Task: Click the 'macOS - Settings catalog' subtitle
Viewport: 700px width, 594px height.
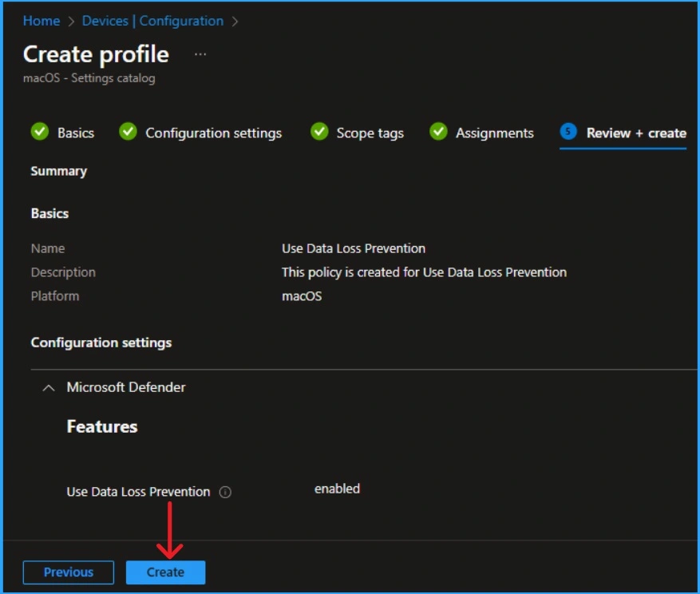Action: click(89, 78)
